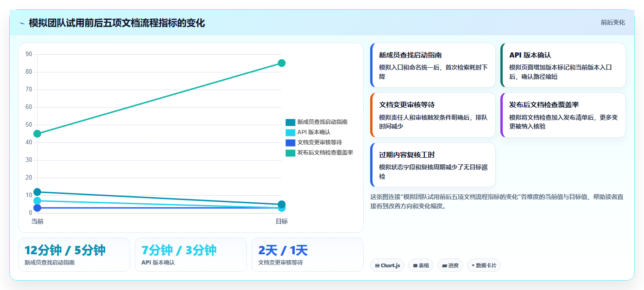Click the sparkle icon in 数据卡片 chip
The image size is (644, 290).
tap(473, 266)
